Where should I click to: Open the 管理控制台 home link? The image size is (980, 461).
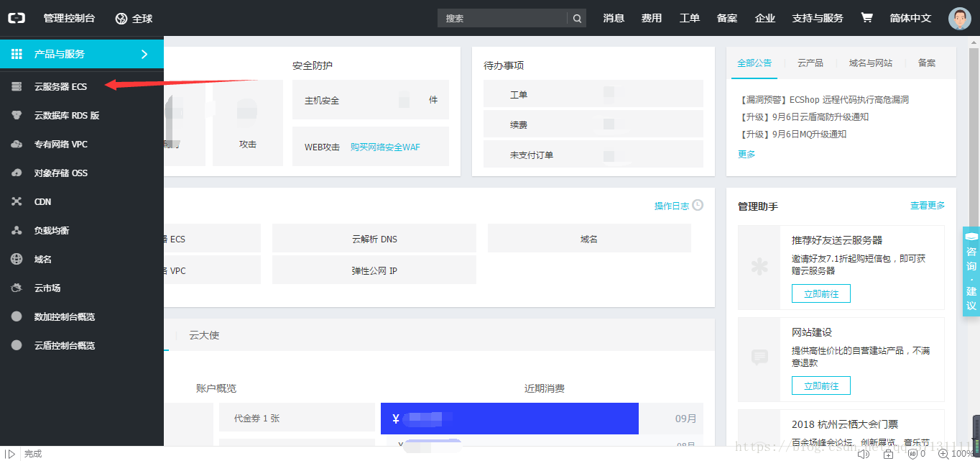pos(69,18)
